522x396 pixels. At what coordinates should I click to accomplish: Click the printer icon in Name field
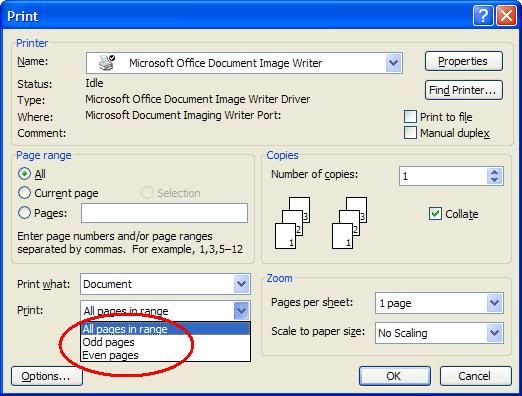click(x=107, y=63)
